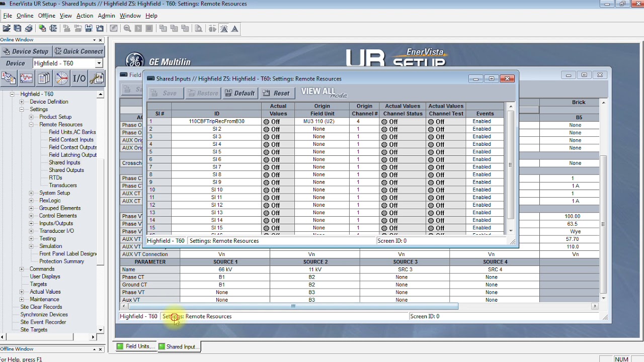Click the green device setup toolbar icon
Screen dimensions: 644x362
tap(42, 29)
